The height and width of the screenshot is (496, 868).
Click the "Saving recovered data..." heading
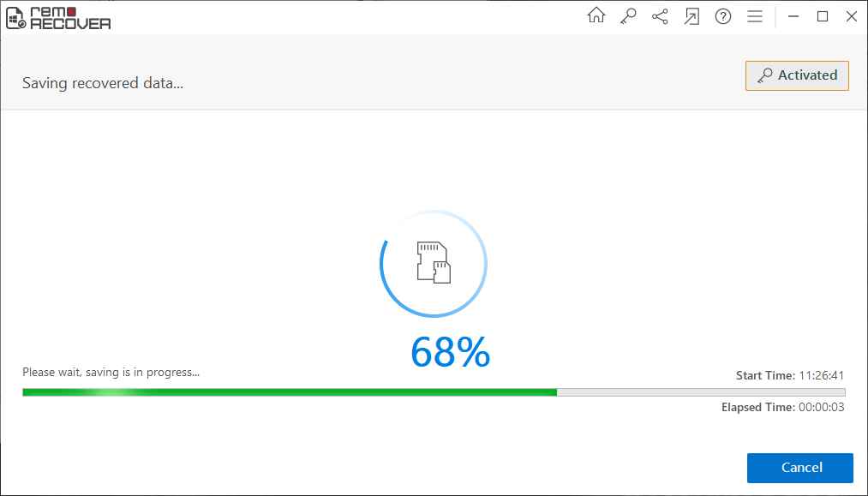click(x=103, y=83)
